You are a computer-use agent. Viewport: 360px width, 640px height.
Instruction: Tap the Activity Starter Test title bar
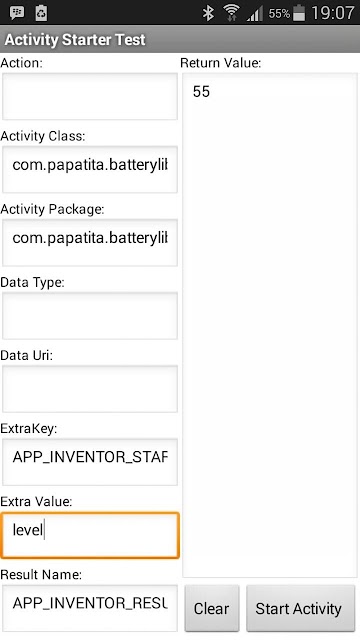[180, 40]
